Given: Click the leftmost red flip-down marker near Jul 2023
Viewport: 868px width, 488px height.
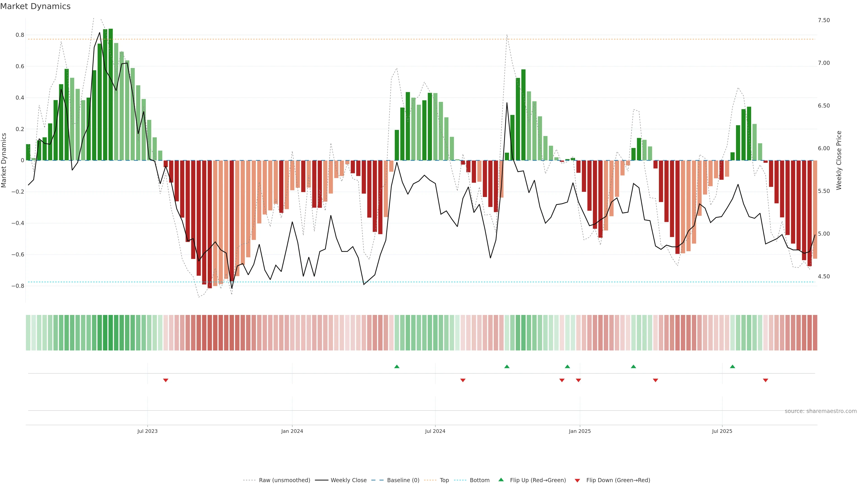Looking at the screenshot, I should tap(165, 380).
